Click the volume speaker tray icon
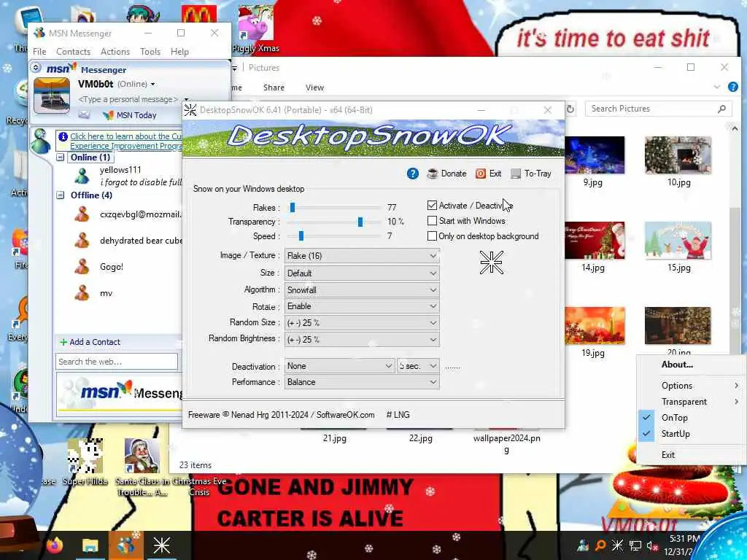The height and width of the screenshot is (560, 747). point(651,545)
